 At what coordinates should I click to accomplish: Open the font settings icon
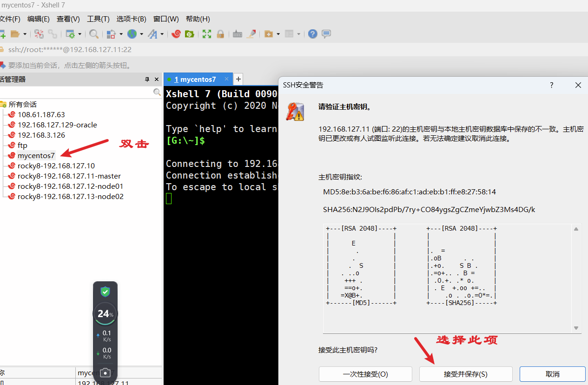coord(152,34)
